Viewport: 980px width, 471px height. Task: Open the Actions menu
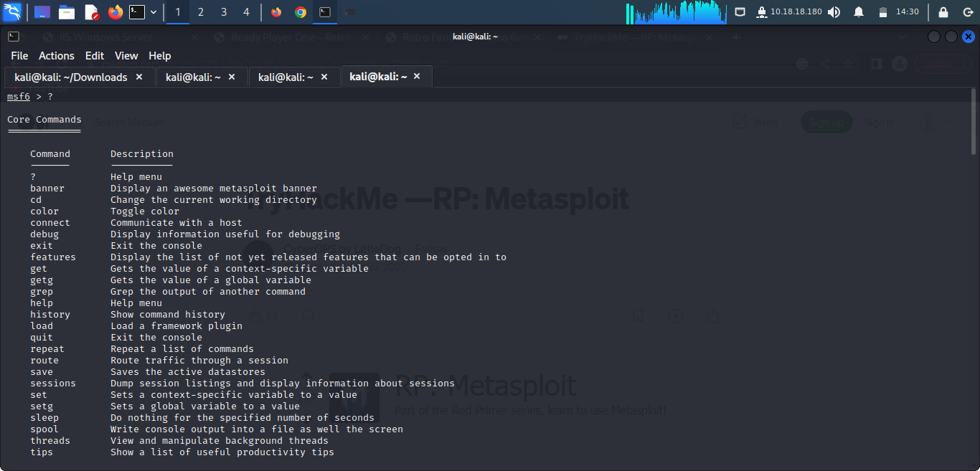[x=57, y=56]
